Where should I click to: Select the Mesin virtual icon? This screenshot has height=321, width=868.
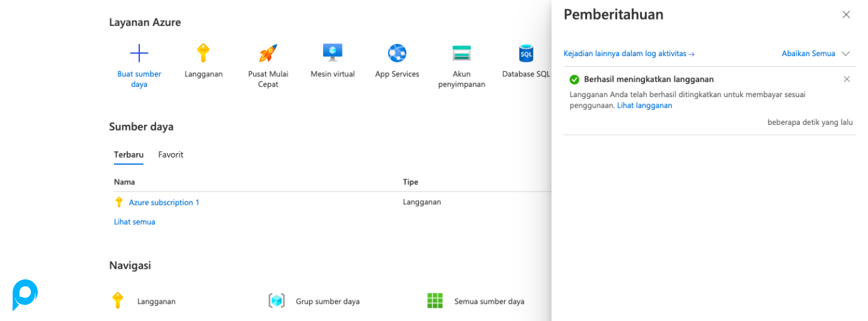pos(333,52)
